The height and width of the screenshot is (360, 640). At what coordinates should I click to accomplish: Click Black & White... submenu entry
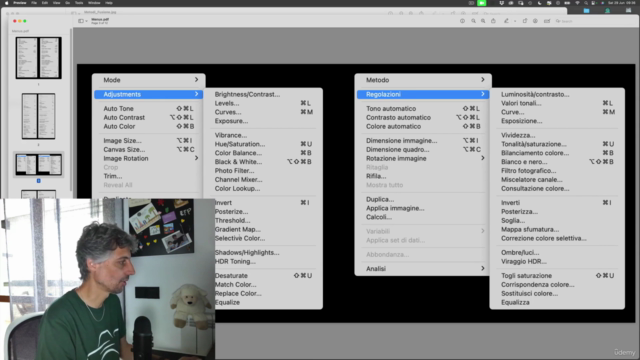(x=238, y=162)
